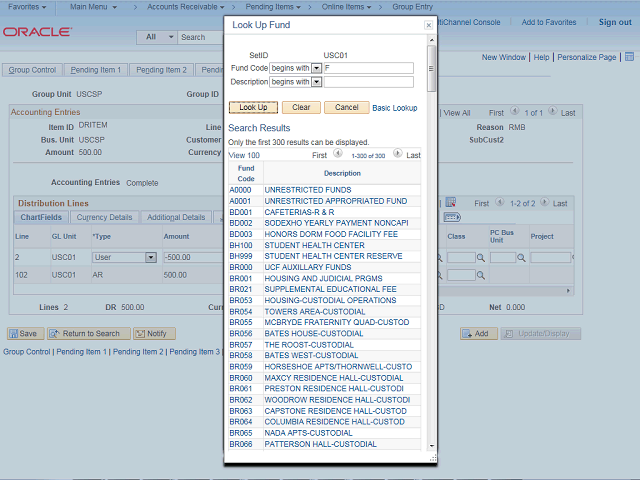640x480 pixels.
Task: Click the Save button disk icon
Action: [13, 334]
